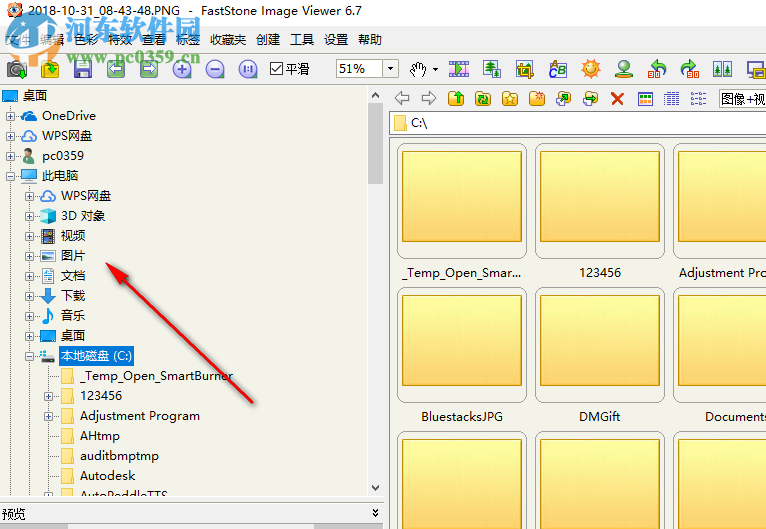The width and height of the screenshot is (766, 529).
Task: Open the clone and heal stamp icon
Action: [624, 69]
